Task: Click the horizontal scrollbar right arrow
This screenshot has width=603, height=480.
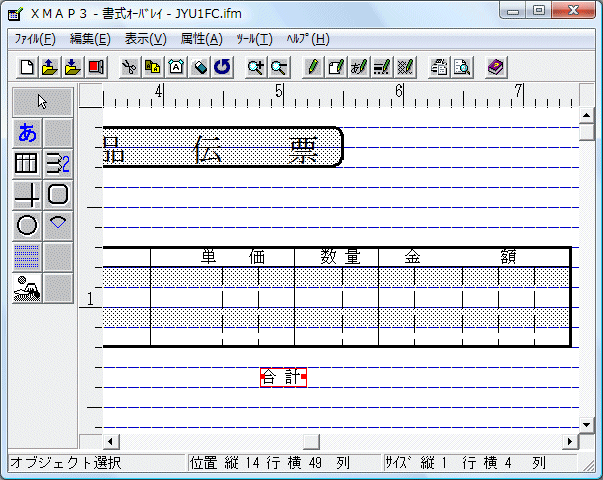Action: (x=570, y=441)
